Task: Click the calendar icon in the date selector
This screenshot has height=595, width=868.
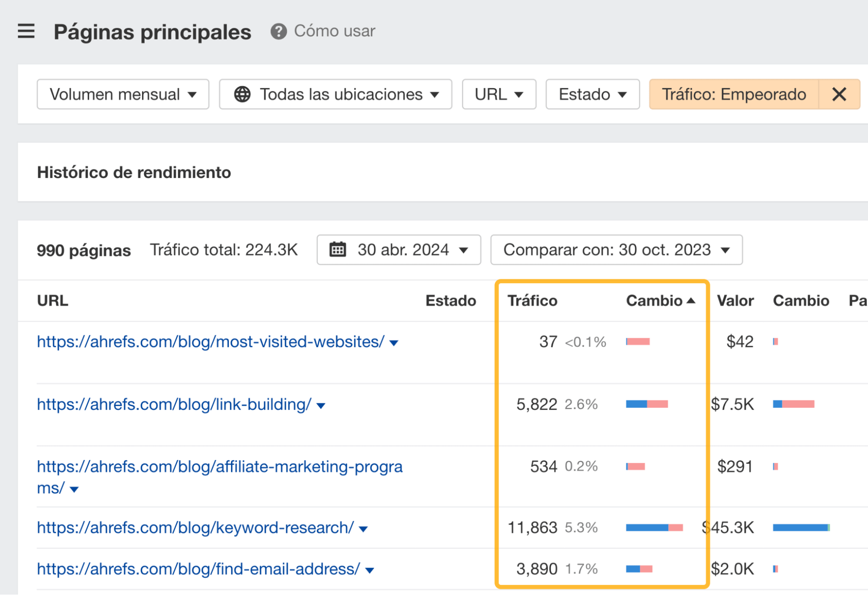Action: tap(338, 249)
